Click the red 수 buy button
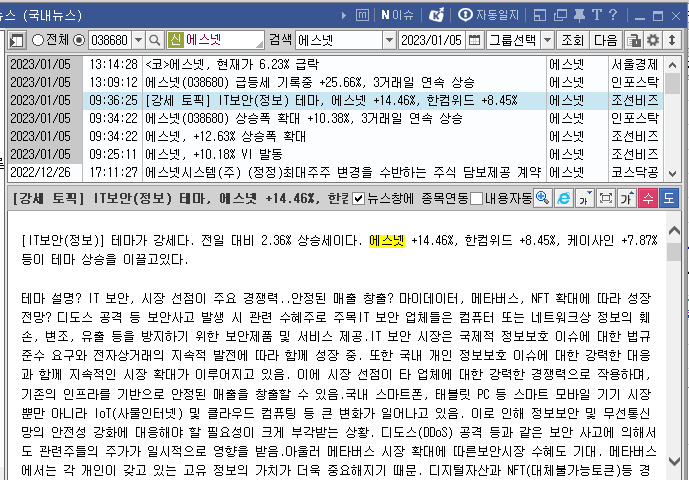 (648, 198)
